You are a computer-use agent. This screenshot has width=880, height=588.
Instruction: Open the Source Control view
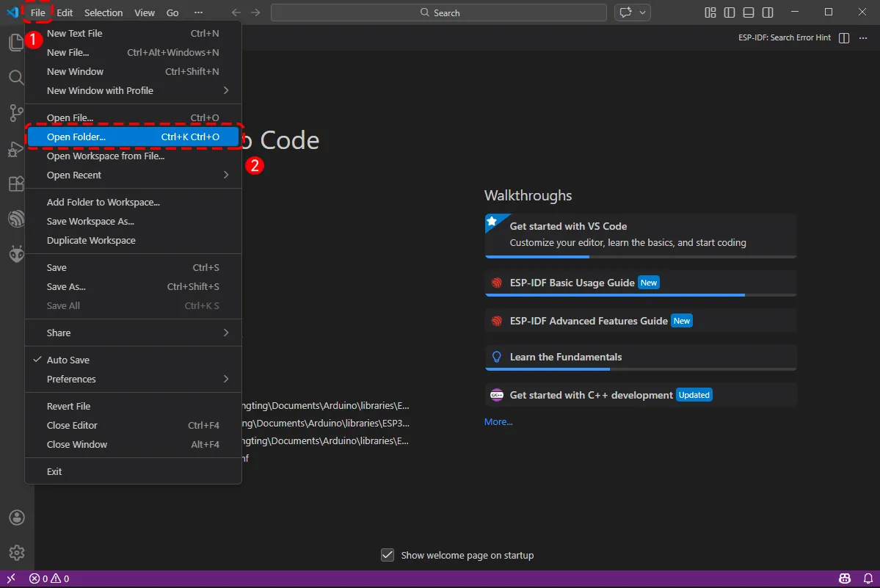click(x=16, y=113)
